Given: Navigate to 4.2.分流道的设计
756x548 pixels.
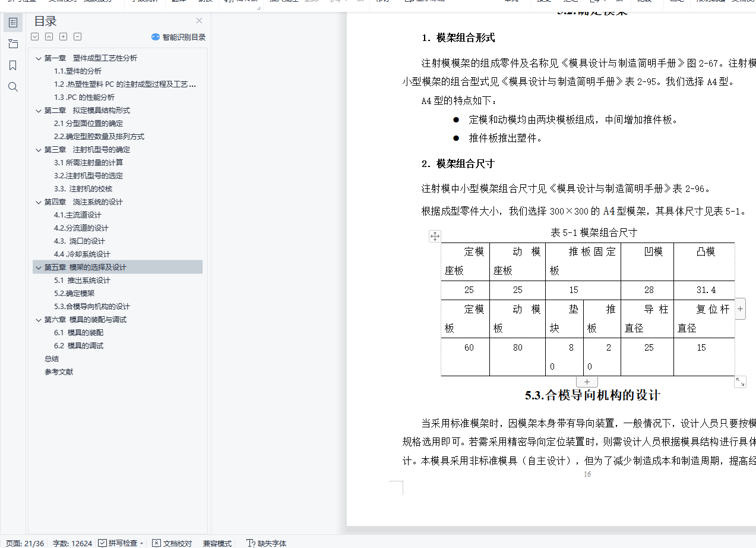Looking at the screenshot, I should [81, 228].
